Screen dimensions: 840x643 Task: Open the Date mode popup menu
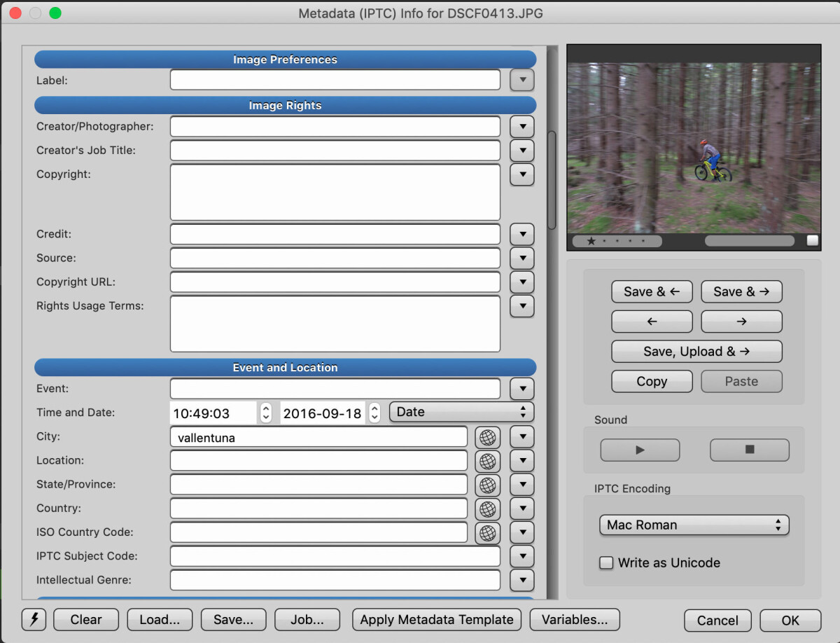click(x=461, y=412)
